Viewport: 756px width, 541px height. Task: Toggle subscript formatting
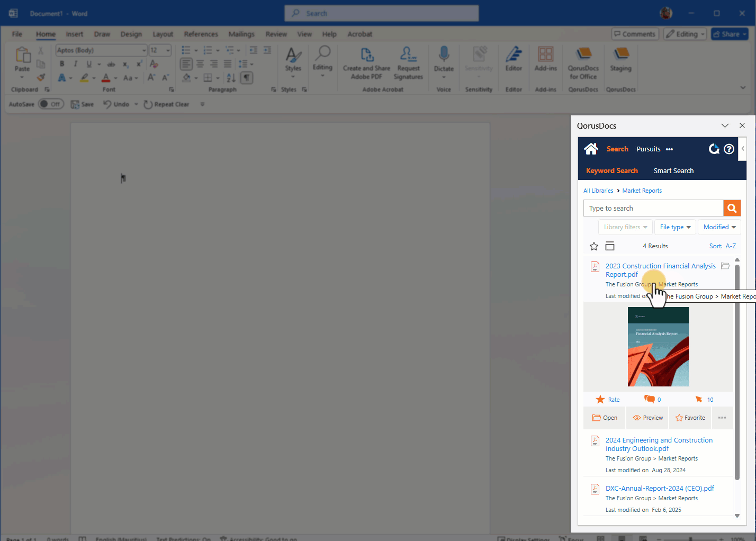[x=125, y=64]
